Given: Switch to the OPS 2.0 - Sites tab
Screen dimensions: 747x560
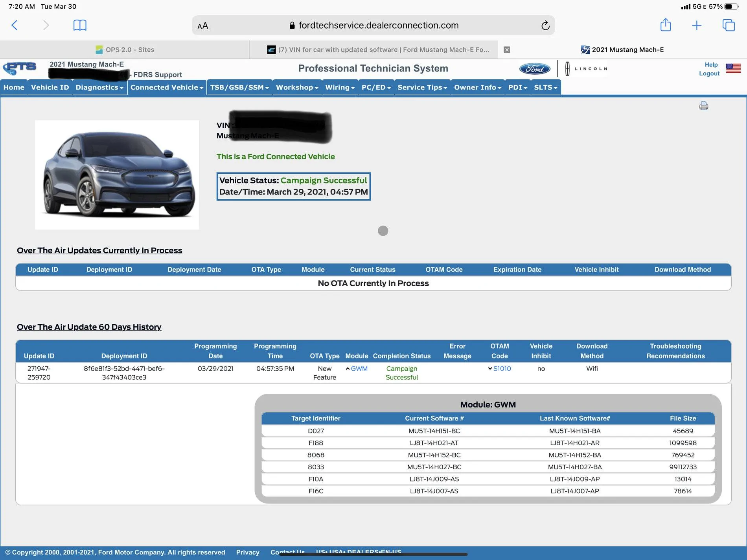Looking at the screenshot, I should pyautogui.click(x=125, y=50).
